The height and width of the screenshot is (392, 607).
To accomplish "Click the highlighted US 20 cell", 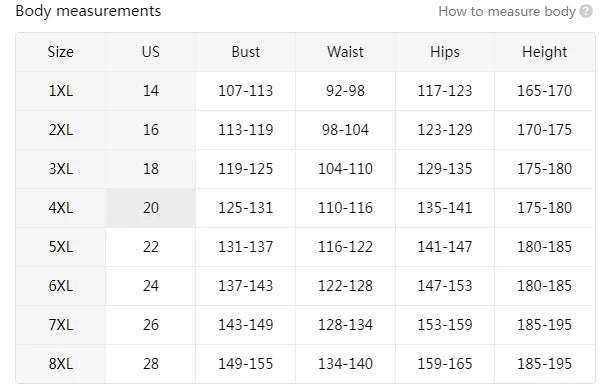I will 151,208.
